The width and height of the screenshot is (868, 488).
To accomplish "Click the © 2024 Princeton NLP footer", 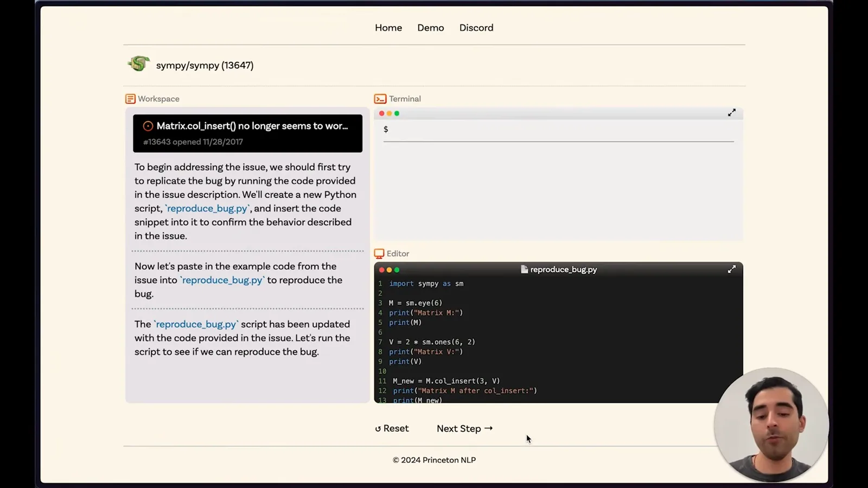I will pyautogui.click(x=434, y=460).
